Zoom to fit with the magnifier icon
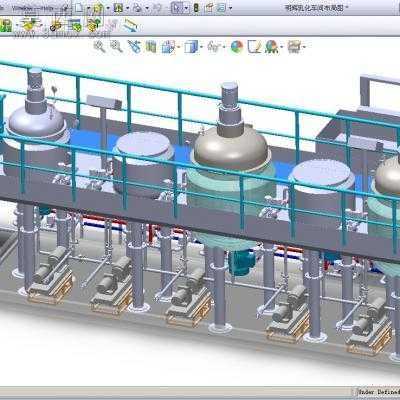The height and width of the screenshot is (400, 400). click(99, 46)
